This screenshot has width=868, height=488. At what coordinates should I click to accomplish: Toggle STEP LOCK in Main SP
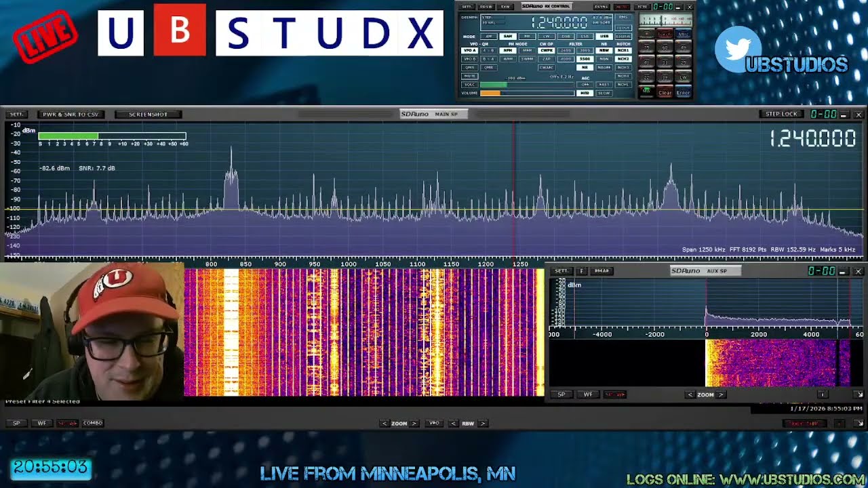(x=781, y=114)
